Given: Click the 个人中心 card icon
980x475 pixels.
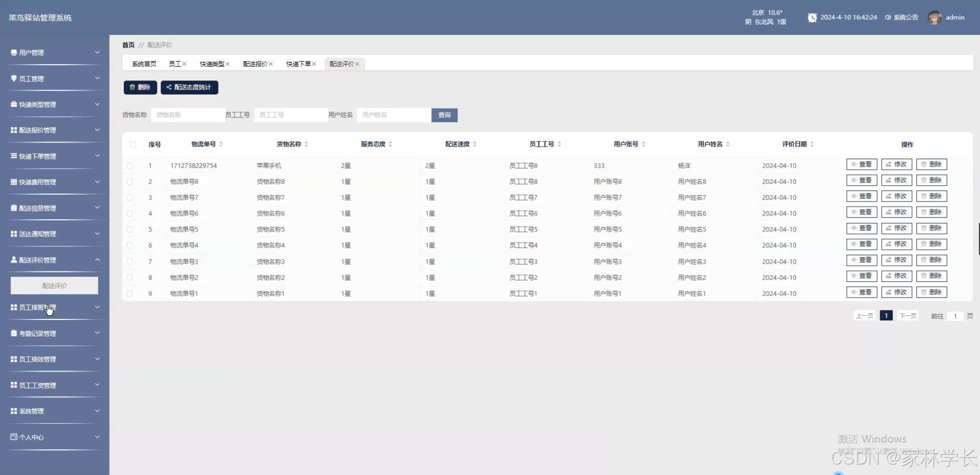Looking at the screenshot, I should click(x=14, y=437).
